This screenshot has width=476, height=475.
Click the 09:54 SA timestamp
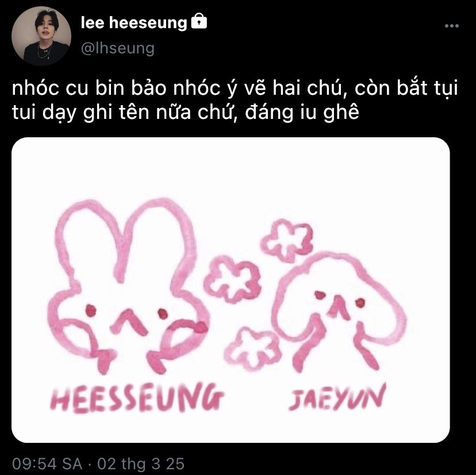coord(47,464)
